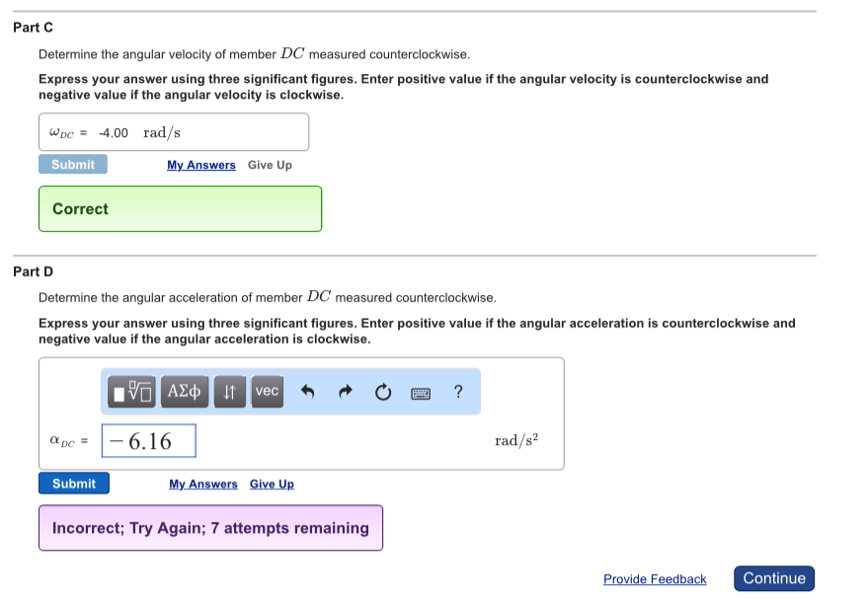The image size is (868, 601).
Task: Click the grayed Submit button in Part C
Action: [x=72, y=164]
